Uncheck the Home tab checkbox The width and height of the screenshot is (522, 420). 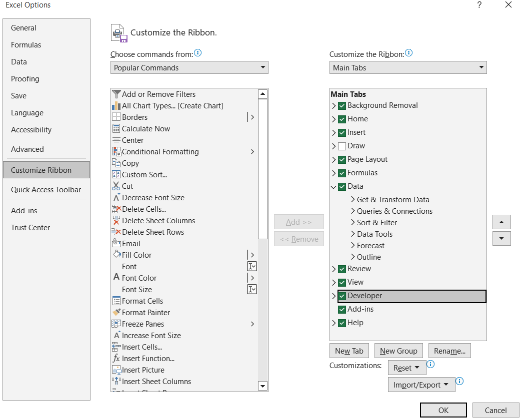(x=342, y=119)
